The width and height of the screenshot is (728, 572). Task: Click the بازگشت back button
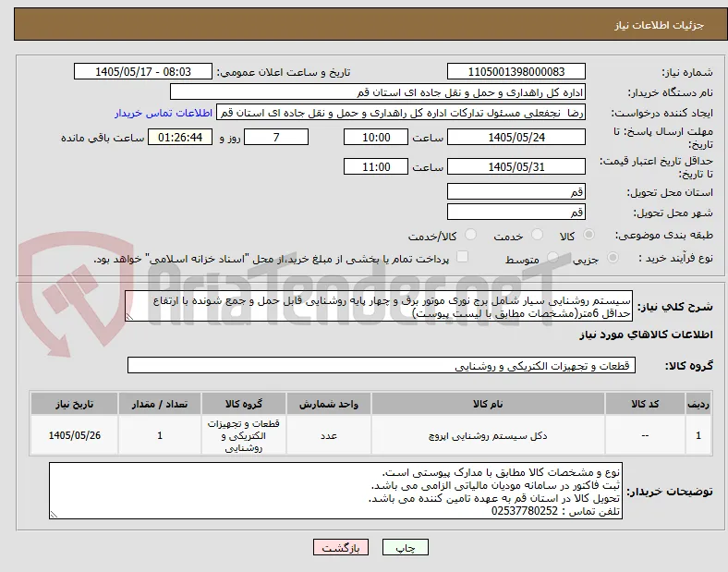341,547
